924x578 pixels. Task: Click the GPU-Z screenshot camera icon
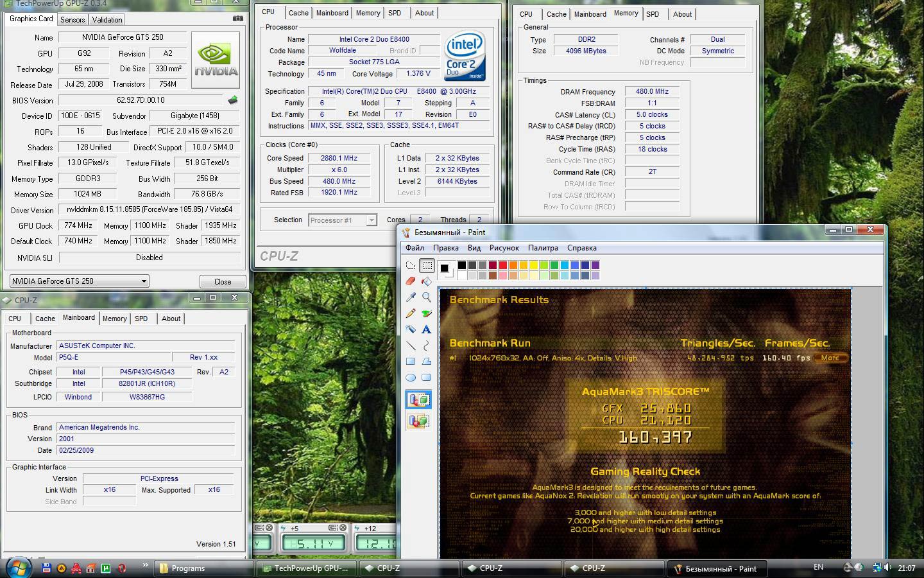coord(237,19)
